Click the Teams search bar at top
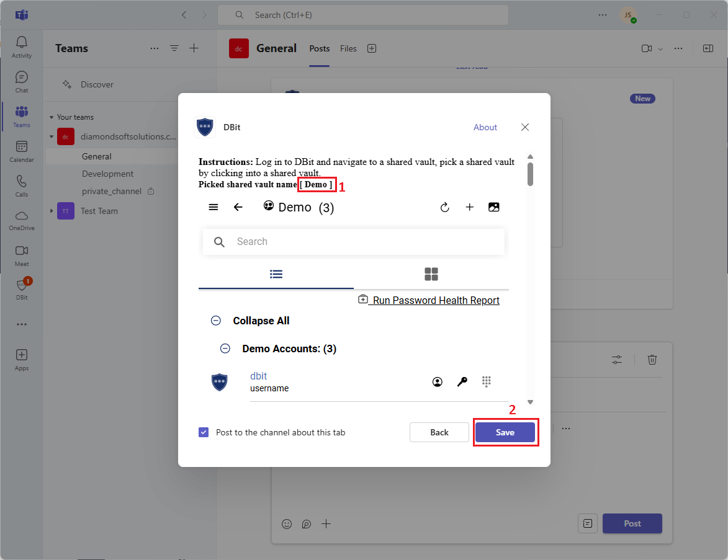The width and height of the screenshot is (728, 560). (x=363, y=15)
